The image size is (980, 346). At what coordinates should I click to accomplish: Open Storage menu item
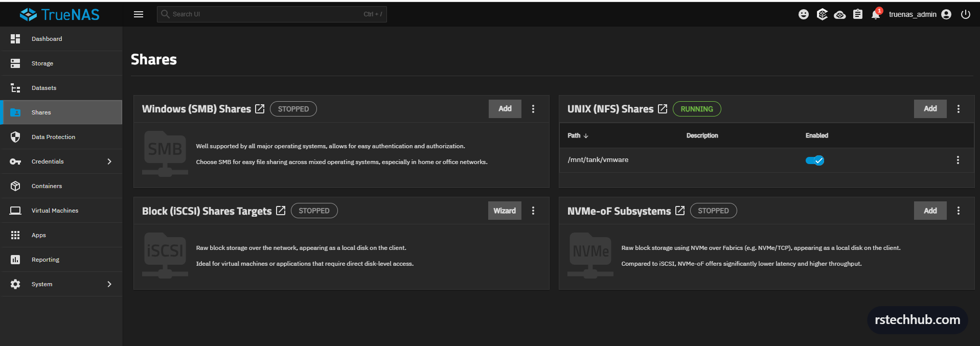tap(61, 63)
